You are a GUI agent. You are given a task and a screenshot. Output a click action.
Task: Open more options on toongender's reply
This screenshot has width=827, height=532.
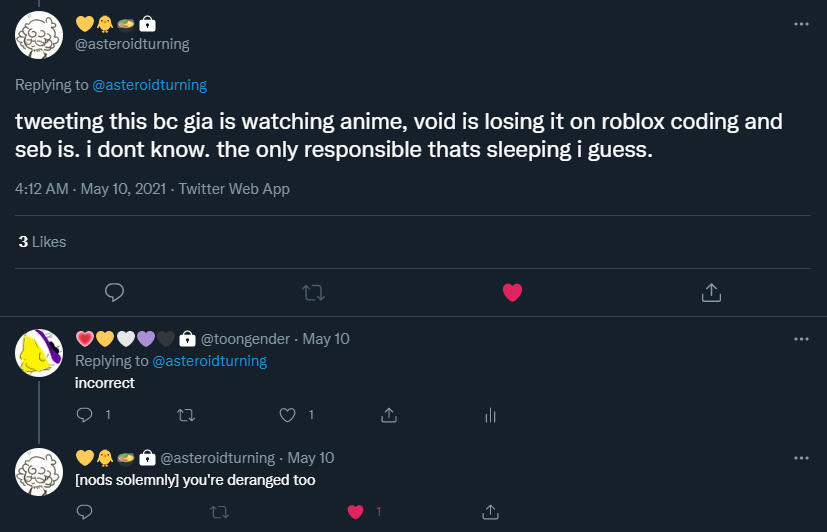(800, 339)
